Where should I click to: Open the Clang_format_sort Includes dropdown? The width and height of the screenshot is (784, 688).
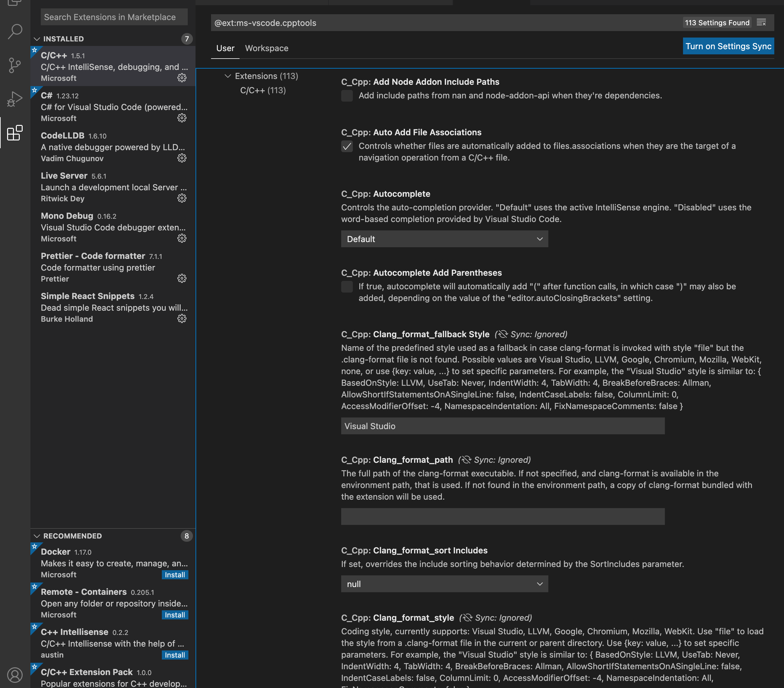pos(444,584)
